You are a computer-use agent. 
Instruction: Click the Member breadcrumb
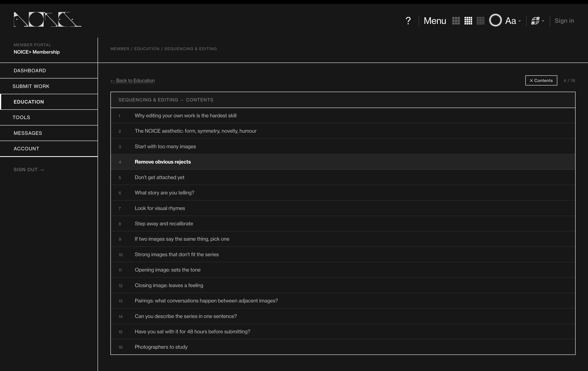pos(120,49)
